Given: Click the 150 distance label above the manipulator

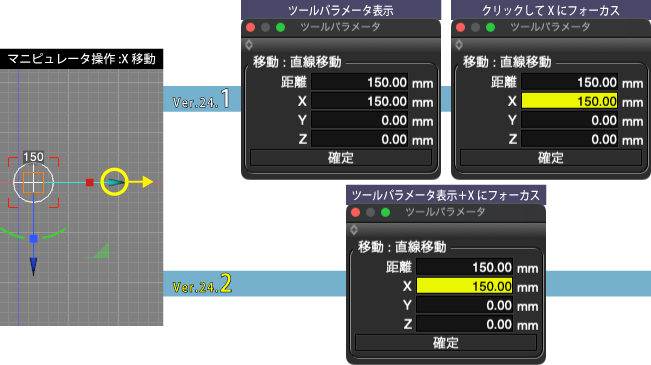Looking at the screenshot, I should tap(33, 157).
